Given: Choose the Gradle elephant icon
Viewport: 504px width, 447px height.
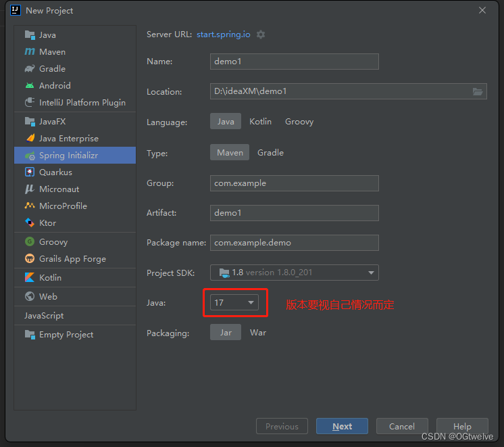Looking at the screenshot, I should (x=30, y=68).
